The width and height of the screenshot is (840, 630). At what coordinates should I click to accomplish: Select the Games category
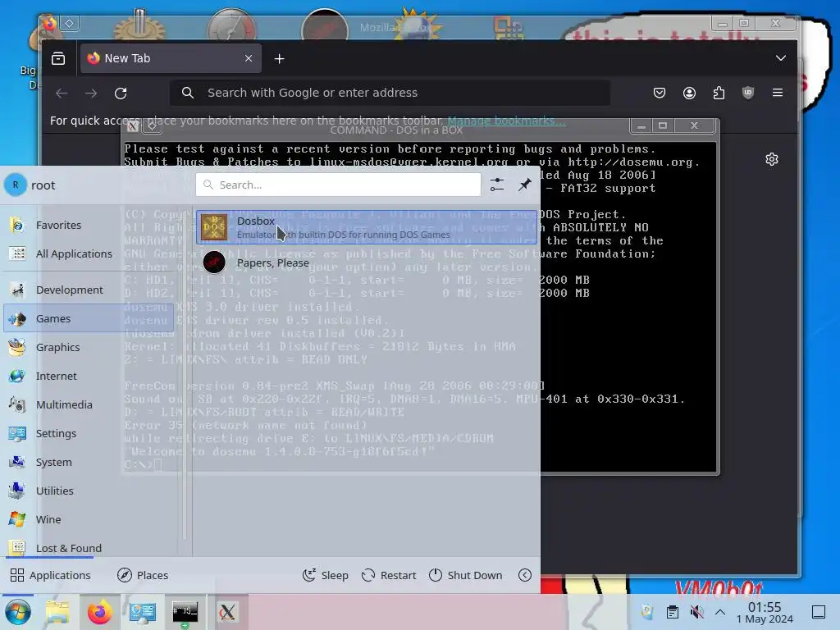coord(89,318)
